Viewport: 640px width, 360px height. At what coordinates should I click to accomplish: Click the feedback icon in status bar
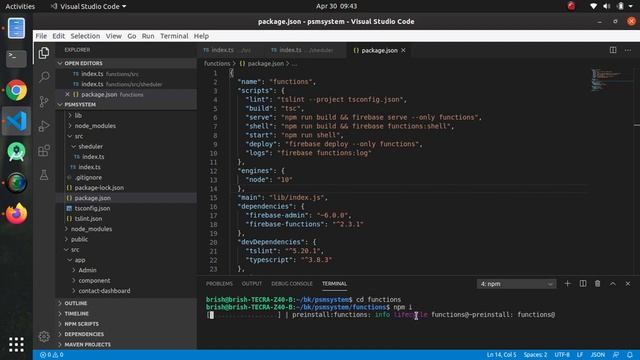pyautogui.click(x=616, y=355)
